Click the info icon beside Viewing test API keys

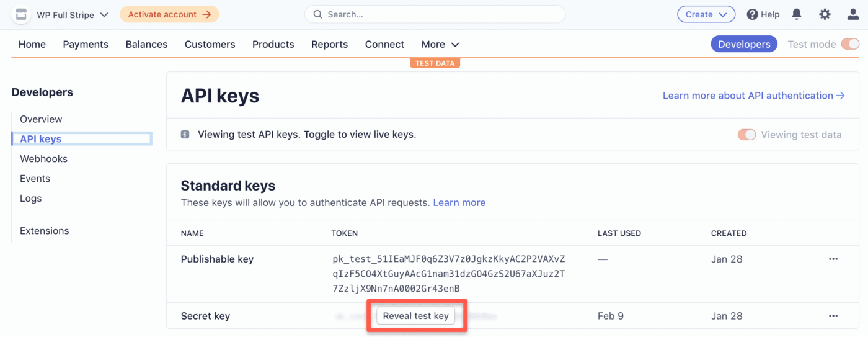click(185, 134)
